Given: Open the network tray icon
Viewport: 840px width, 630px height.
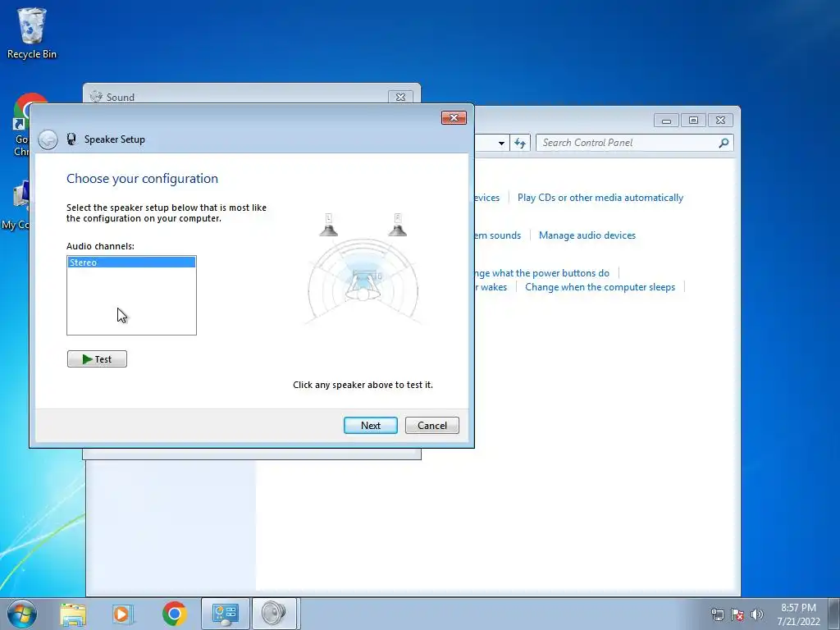Looking at the screenshot, I should click(x=717, y=614).
